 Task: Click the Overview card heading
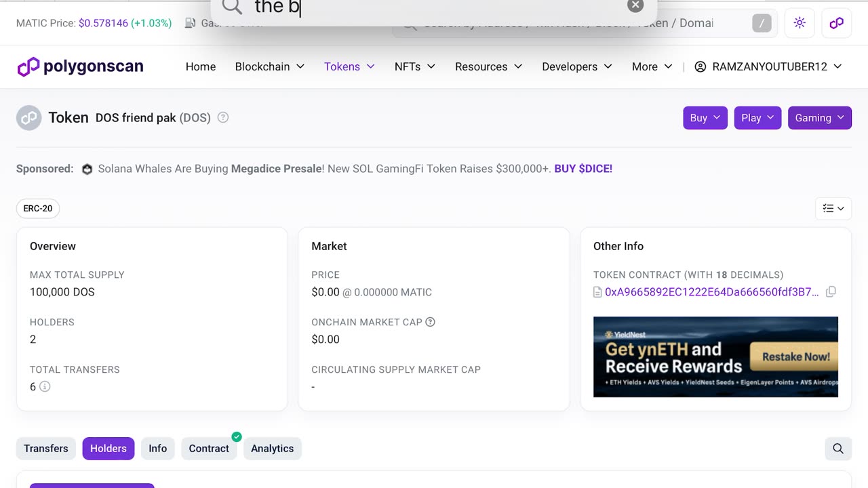click(x=53, y=246)
